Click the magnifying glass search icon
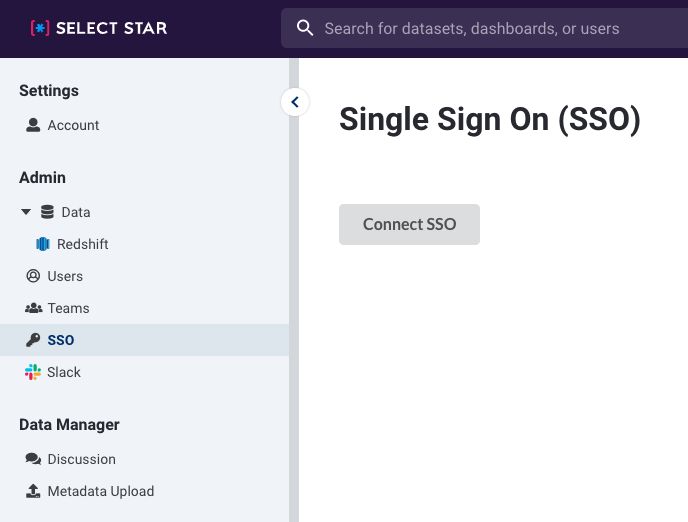The height and width of the screenshot is (522, 688). point(305,28)
